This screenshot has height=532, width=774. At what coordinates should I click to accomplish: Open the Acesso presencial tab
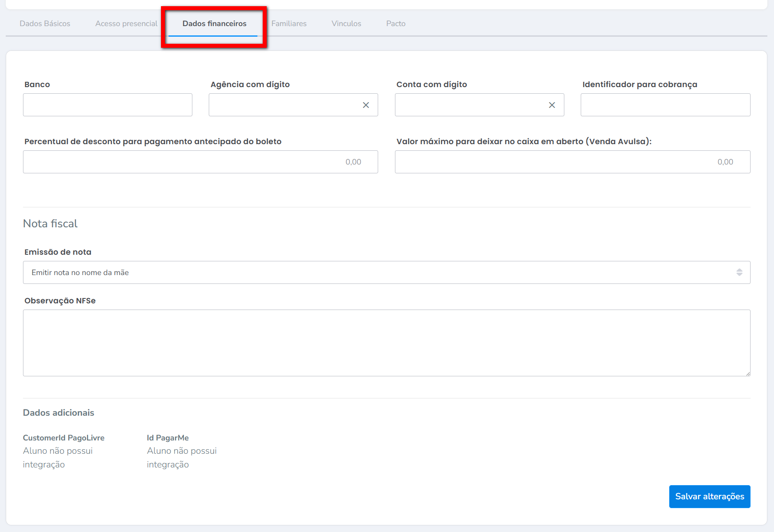[x=126, y=23]
